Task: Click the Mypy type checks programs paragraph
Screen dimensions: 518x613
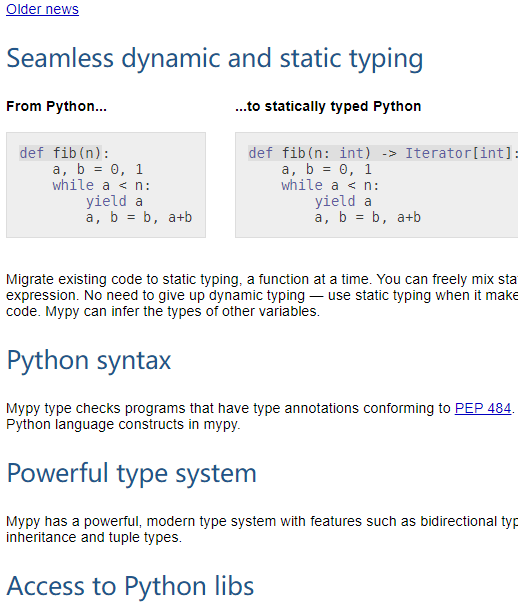Action: [262, 416]
